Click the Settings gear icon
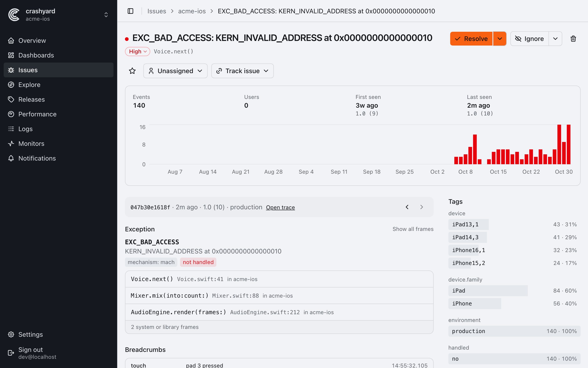 coord(11,334)
